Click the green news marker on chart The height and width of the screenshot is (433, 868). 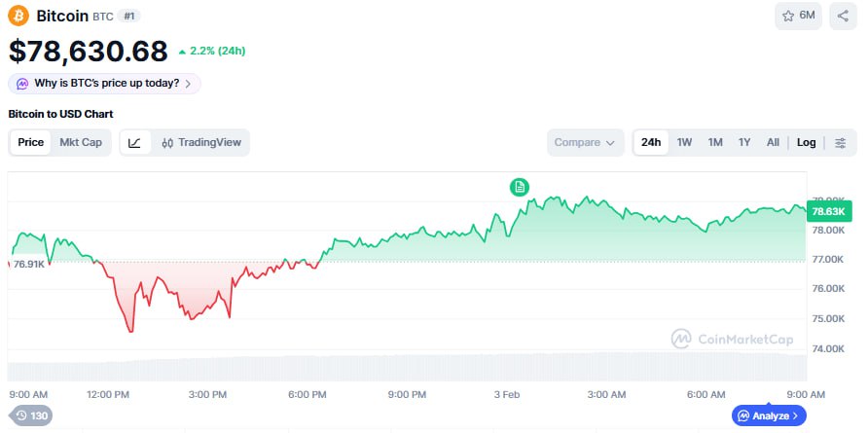pos(520,186)
